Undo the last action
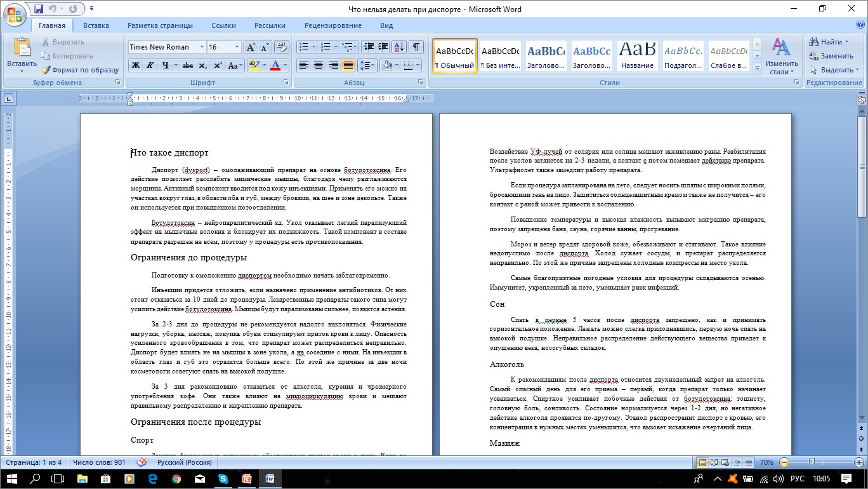 click(x=53, y=9)
